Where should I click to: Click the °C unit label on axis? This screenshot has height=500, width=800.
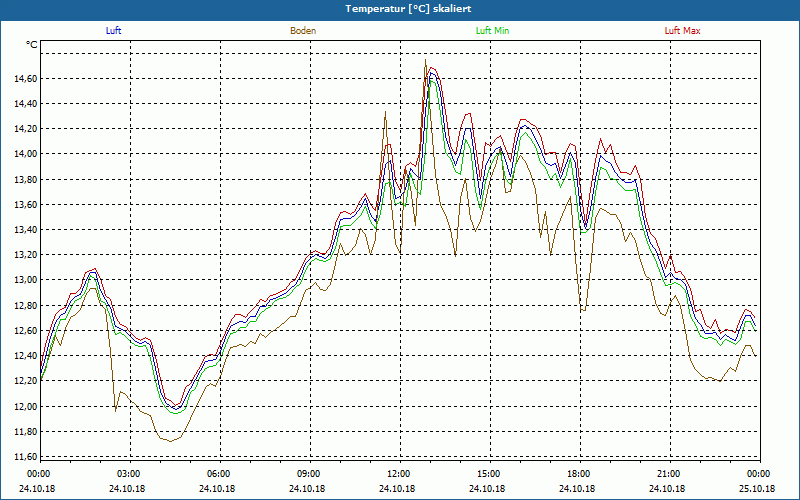click(x=32, y=45)
